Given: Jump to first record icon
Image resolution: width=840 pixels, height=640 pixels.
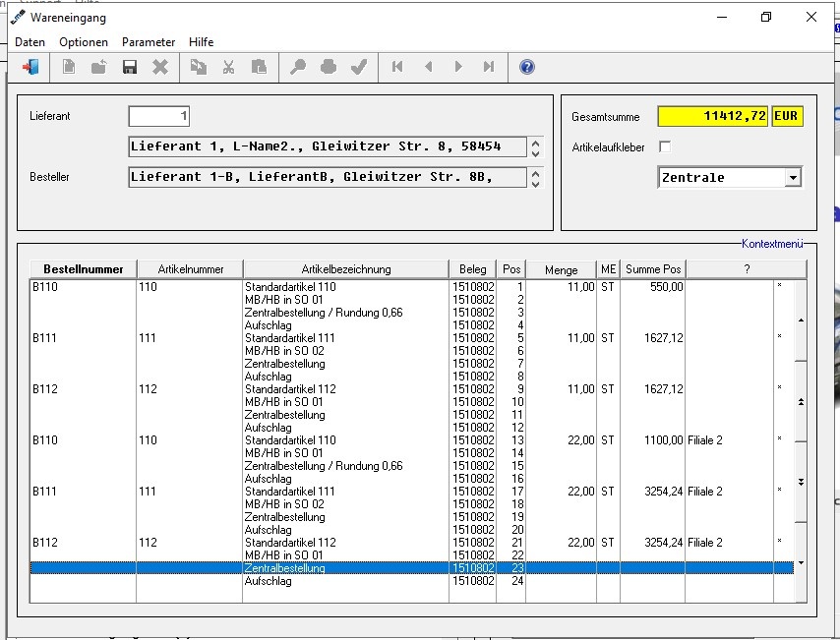Looking at the screenshot, I should pyautogui.click(x=397, y=67).
